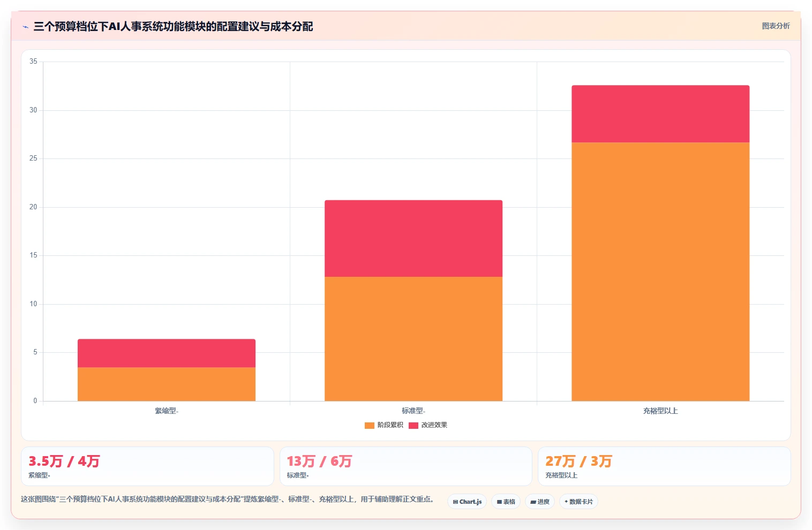
Task: Click the 27万 / 3万 card value
Action: click(578, 461)
